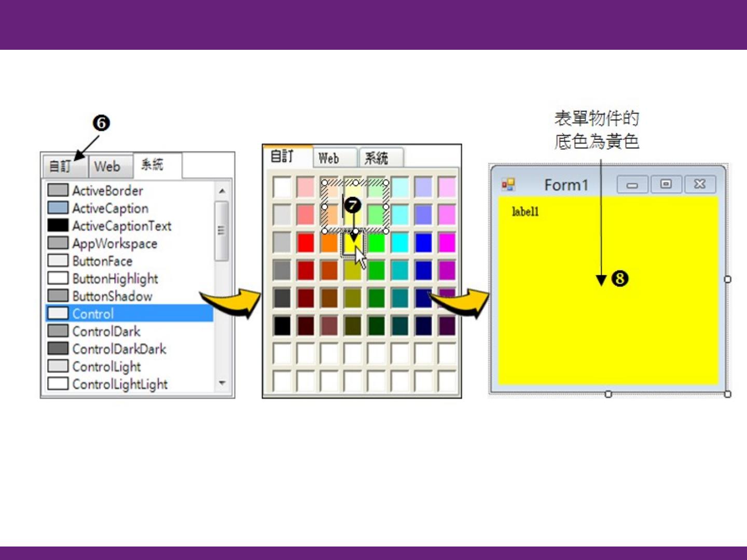Pick the pure red color swatch
747x560 pixels.
pyautogui.click(x=306, y=242)
